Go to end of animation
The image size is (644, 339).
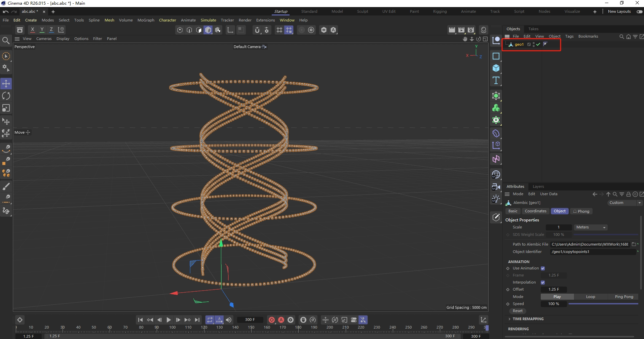click(x=197, y=320)
